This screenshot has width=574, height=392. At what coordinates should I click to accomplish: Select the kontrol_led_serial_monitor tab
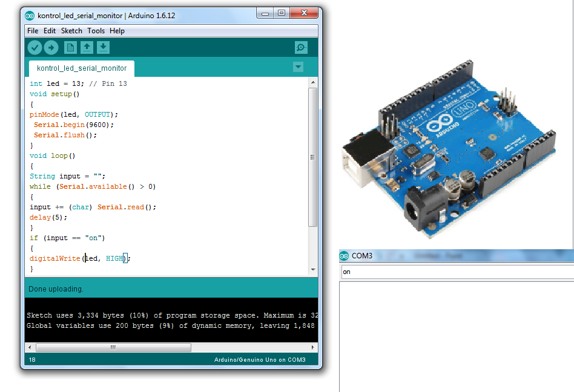coord(82,68)
